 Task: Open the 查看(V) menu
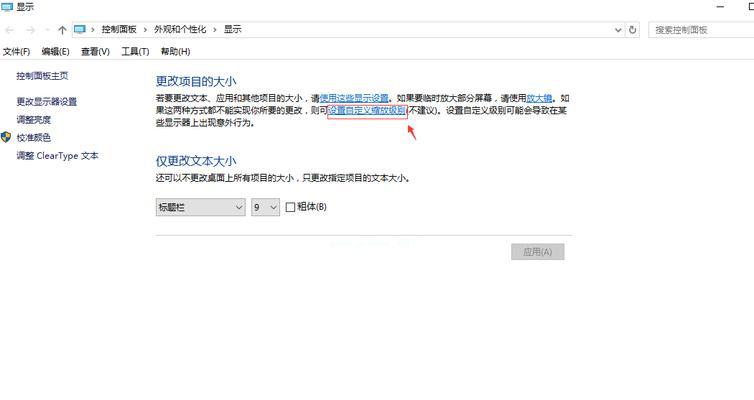click(95, 51)
